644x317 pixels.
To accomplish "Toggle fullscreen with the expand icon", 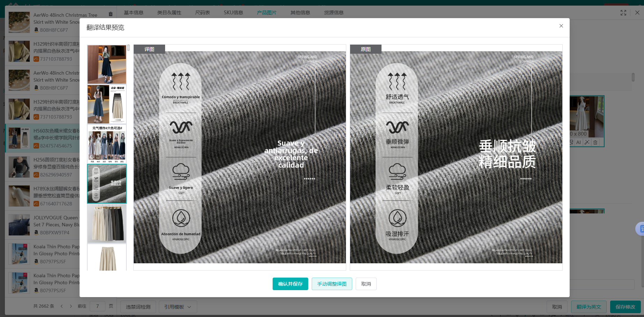I will click(623, 13).
